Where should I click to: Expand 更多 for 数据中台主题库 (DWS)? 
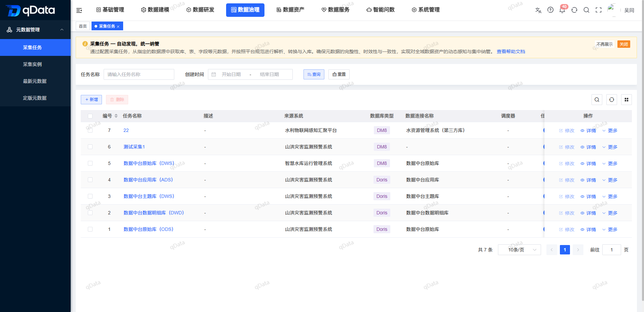610,197
